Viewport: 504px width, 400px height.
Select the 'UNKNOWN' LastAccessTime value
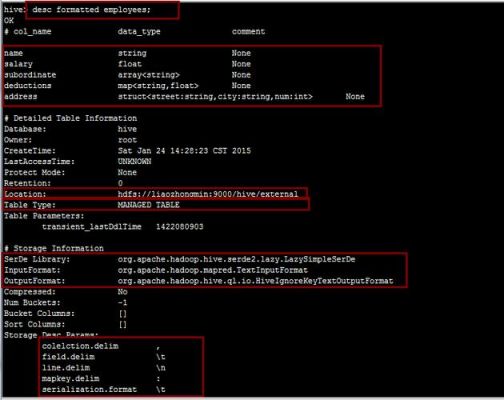134,162
